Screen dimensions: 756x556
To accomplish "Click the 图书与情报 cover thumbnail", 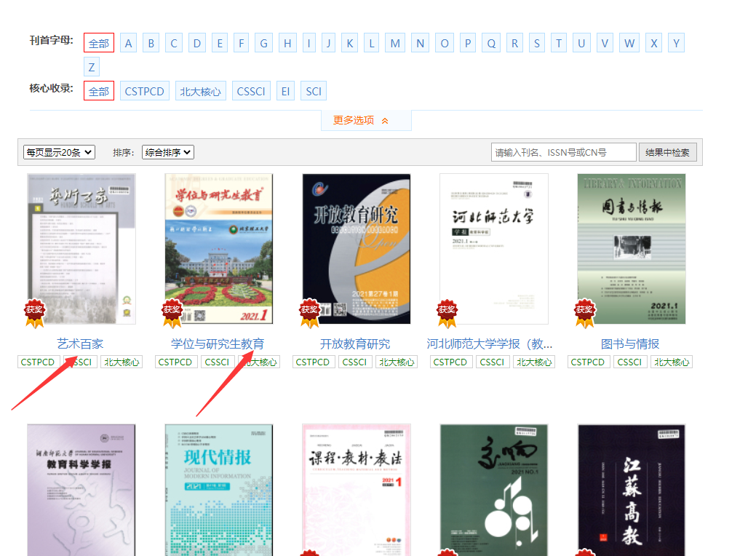I will pos(631,248).
